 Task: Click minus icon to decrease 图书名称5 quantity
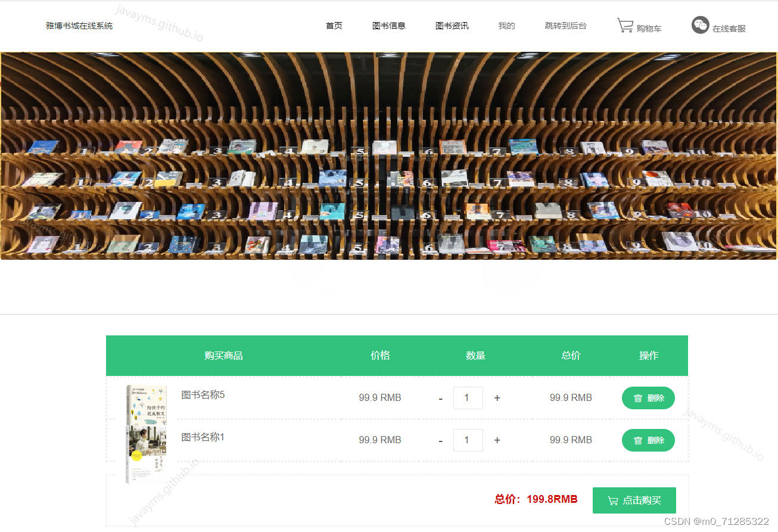click(x=441, y=398)
